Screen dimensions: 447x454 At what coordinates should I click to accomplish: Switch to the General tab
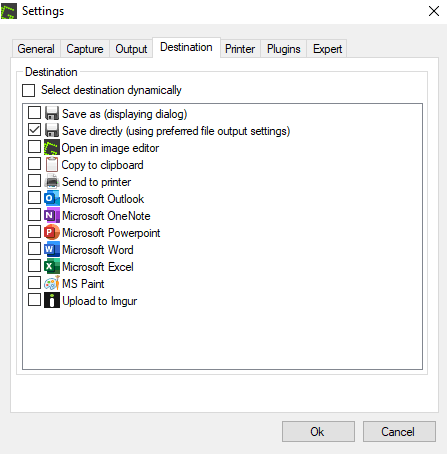(36, 49)
